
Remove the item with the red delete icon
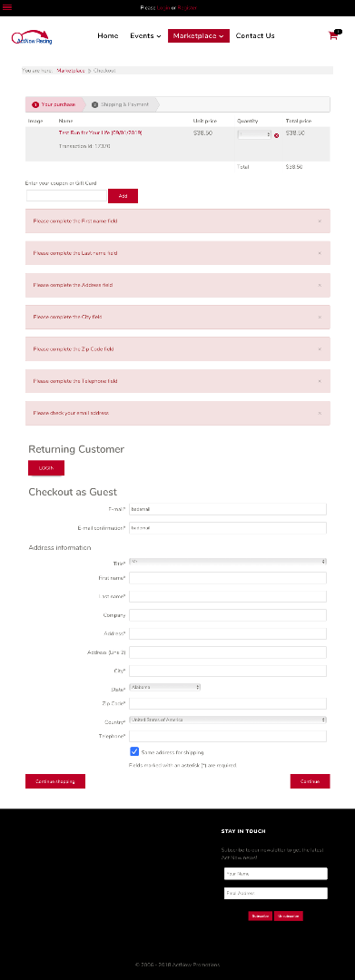point(277,135)
